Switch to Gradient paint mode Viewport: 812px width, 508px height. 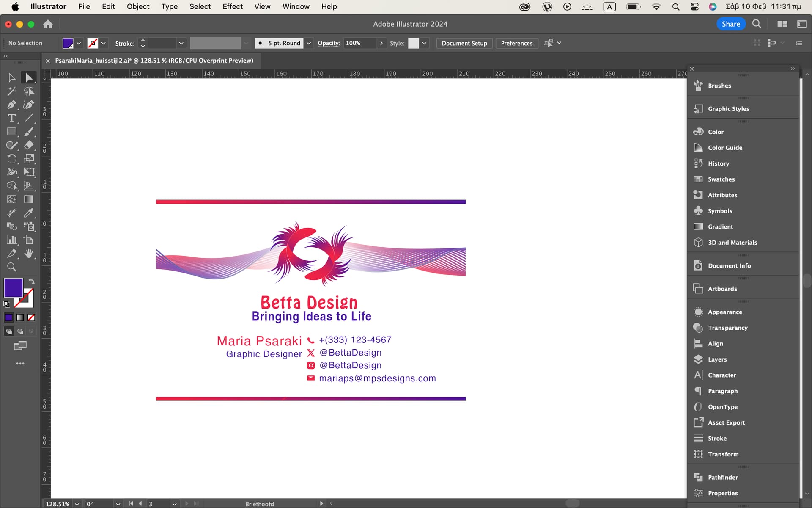[20, 317]
